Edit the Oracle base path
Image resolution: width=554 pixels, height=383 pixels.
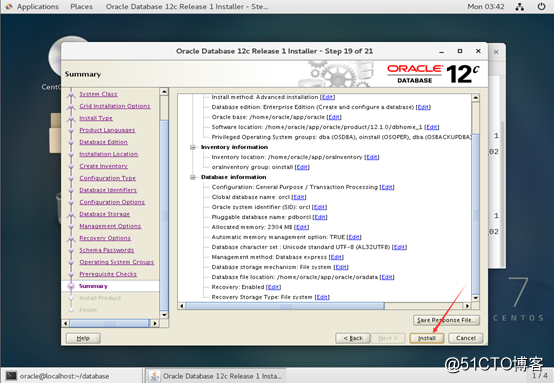[334, 117]
